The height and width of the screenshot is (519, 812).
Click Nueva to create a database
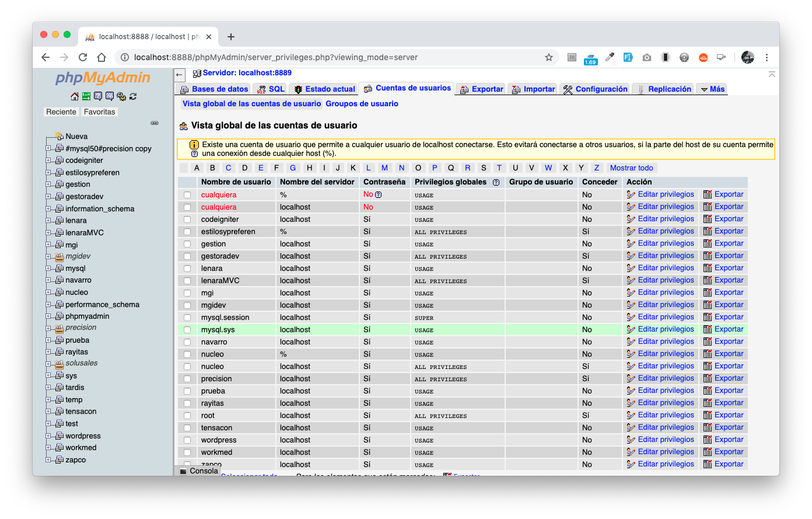[76, 137]
